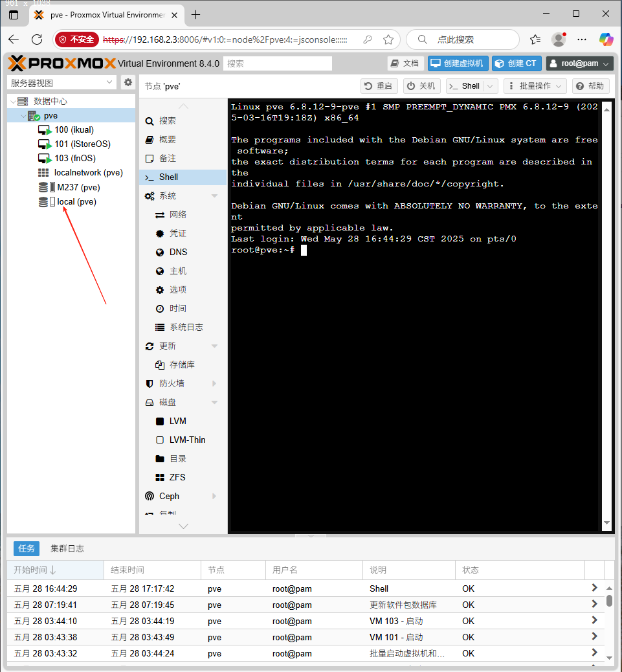The height and width of the screenshot is (672, 622).
Task: Click 创建虚拟机 button
Action: [458, 63]
